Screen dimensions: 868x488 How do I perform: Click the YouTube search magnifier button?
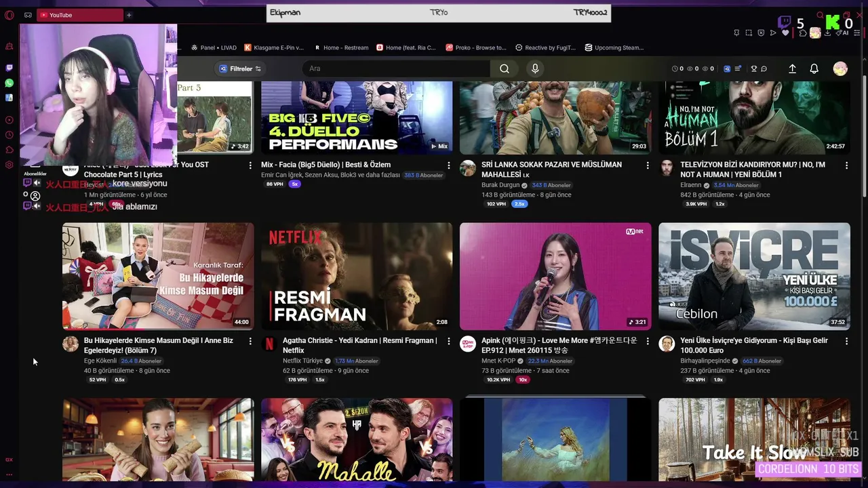505,68
